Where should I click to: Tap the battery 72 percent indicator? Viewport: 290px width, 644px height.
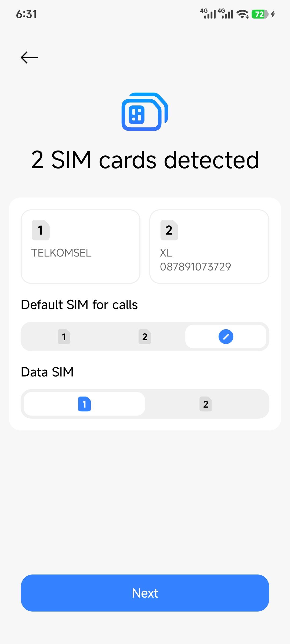[x=259, y=14]
